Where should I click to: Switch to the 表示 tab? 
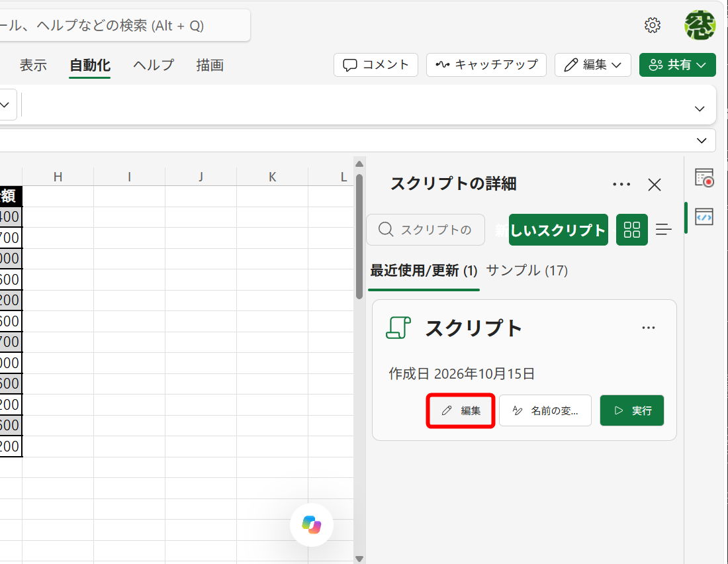(33, 65)
